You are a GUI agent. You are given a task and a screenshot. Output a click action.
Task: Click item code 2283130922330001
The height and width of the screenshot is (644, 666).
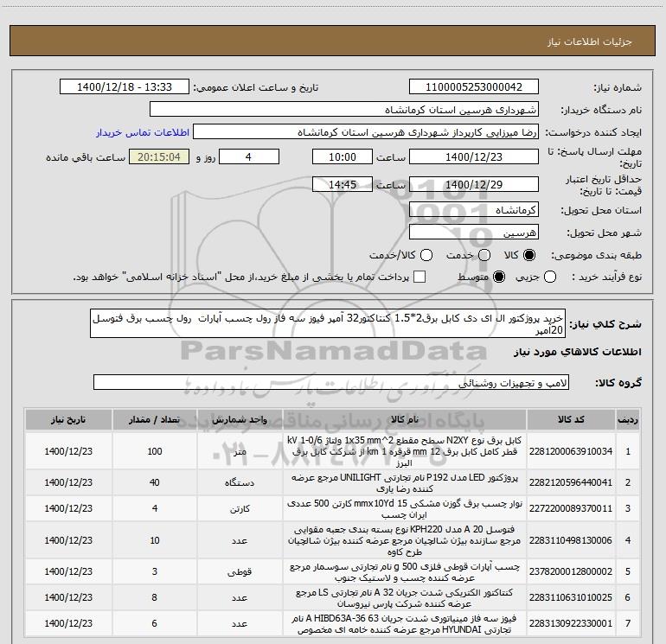click(571, 623)
